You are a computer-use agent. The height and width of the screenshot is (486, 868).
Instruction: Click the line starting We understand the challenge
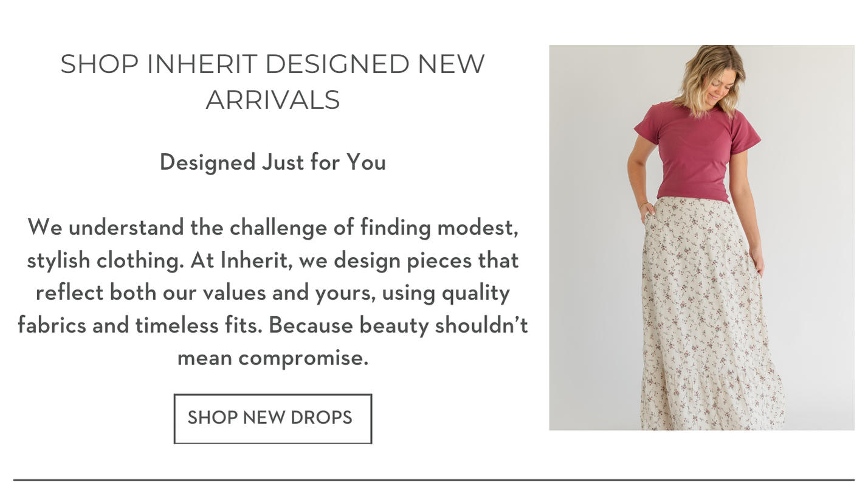pyautogui.click(x=272, y=228)
